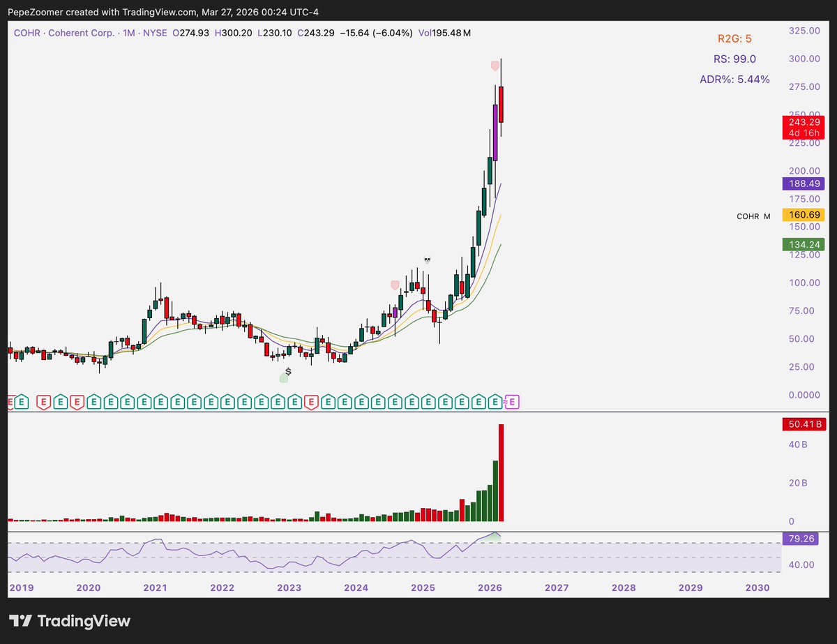Click the purple upcoming earnings E marker
Screen dimensions: 837x644
pyautogui.click(x=513, y=402)
